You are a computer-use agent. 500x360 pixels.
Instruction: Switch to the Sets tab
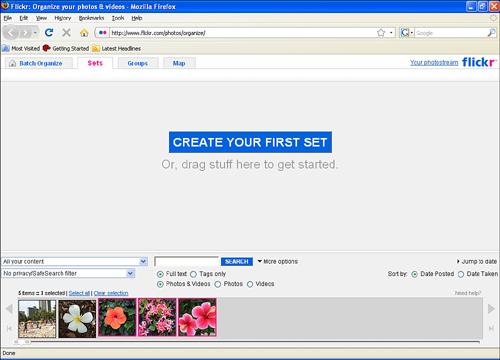click(95, 63)
